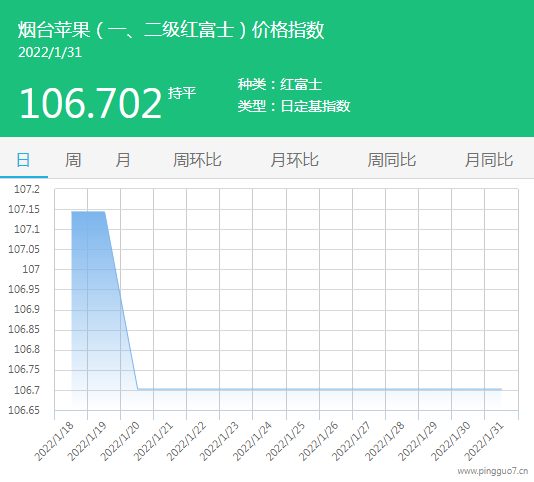This screenshot has width=534, height=482.
Task: Click the chart line end at 2022/1/31
Action: click(x=501, y=389)
